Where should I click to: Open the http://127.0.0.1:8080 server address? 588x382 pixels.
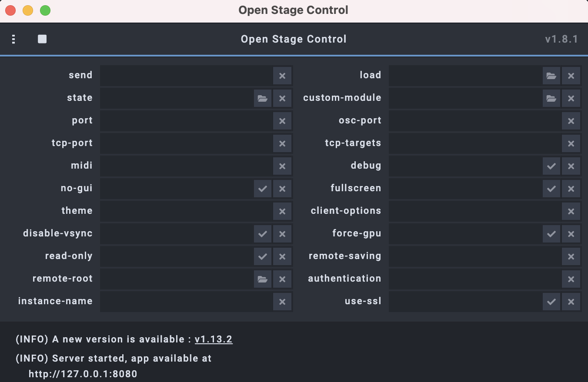(x=83, y=374)
